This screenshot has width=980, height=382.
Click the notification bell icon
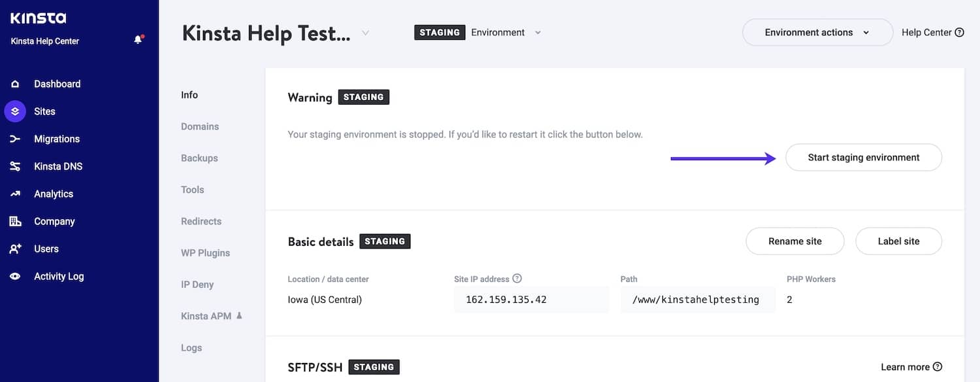pos(138,40)
